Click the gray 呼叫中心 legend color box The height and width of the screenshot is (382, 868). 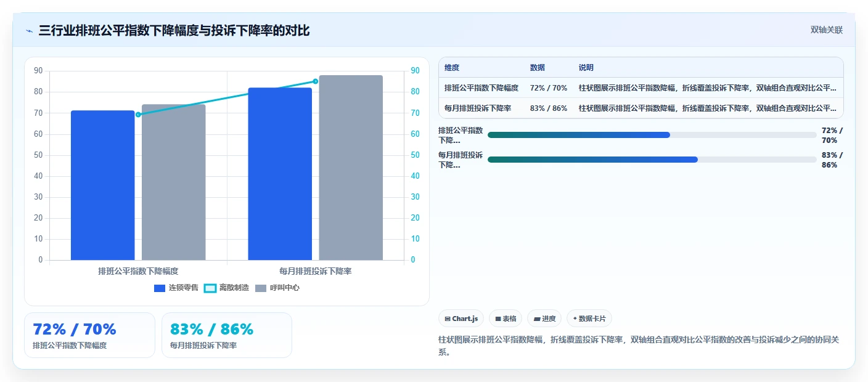click(261, 288)
